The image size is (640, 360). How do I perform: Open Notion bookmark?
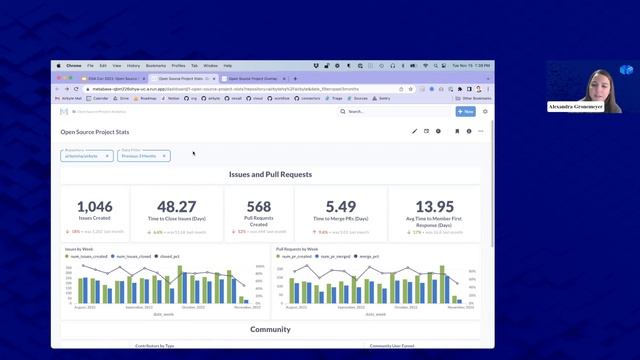click(x=170, y=98)
